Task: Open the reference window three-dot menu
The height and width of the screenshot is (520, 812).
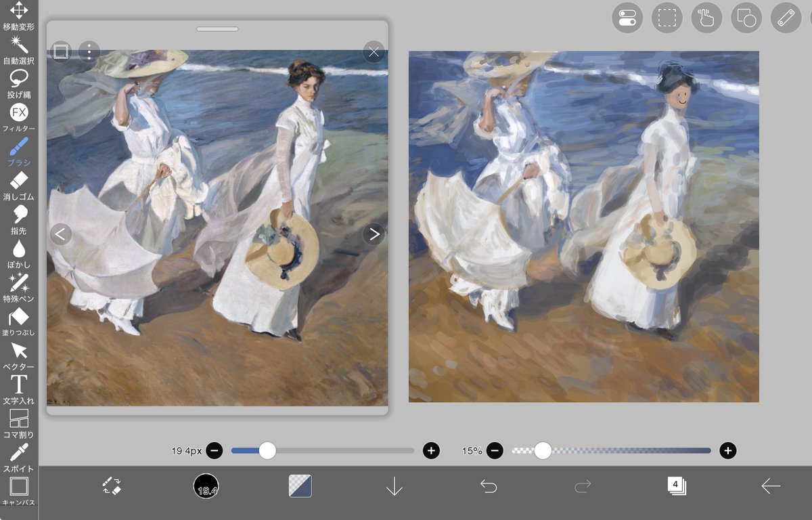Action: pyautogui.click(x=89, y=51)
